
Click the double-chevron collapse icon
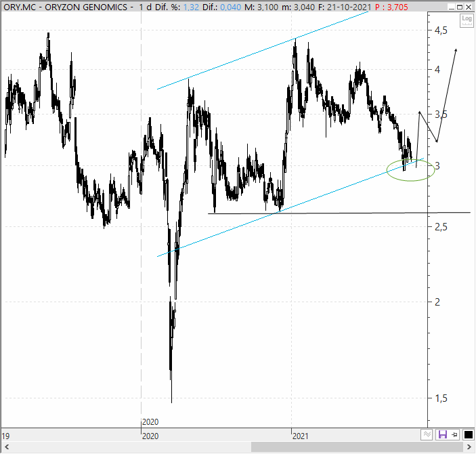tap(427, 434)
